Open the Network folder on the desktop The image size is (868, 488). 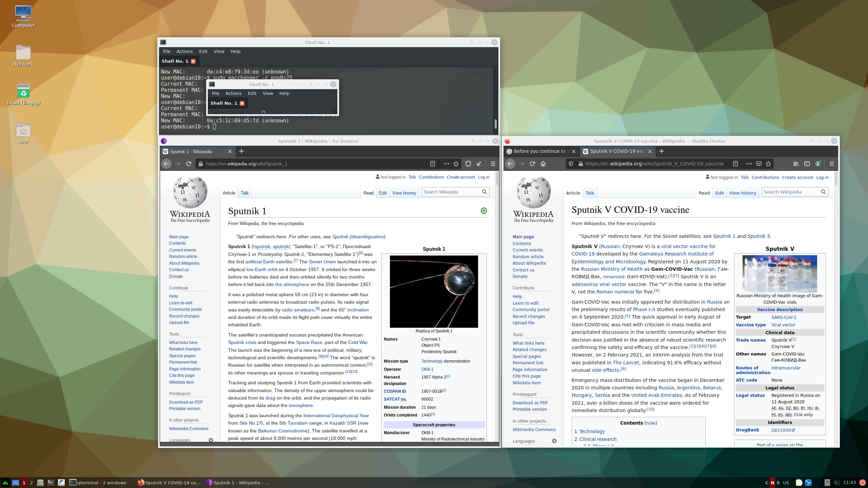coord(23,56)
